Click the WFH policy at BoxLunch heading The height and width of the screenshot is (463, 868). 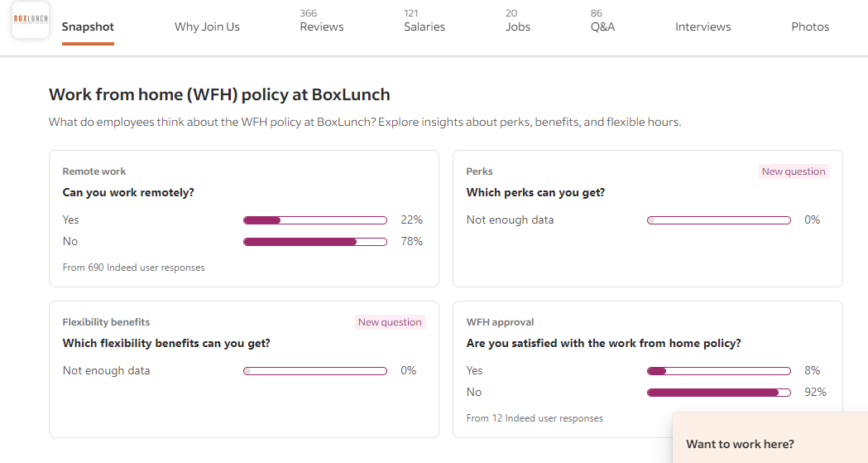pyautogui.click(x=219, y=94)
